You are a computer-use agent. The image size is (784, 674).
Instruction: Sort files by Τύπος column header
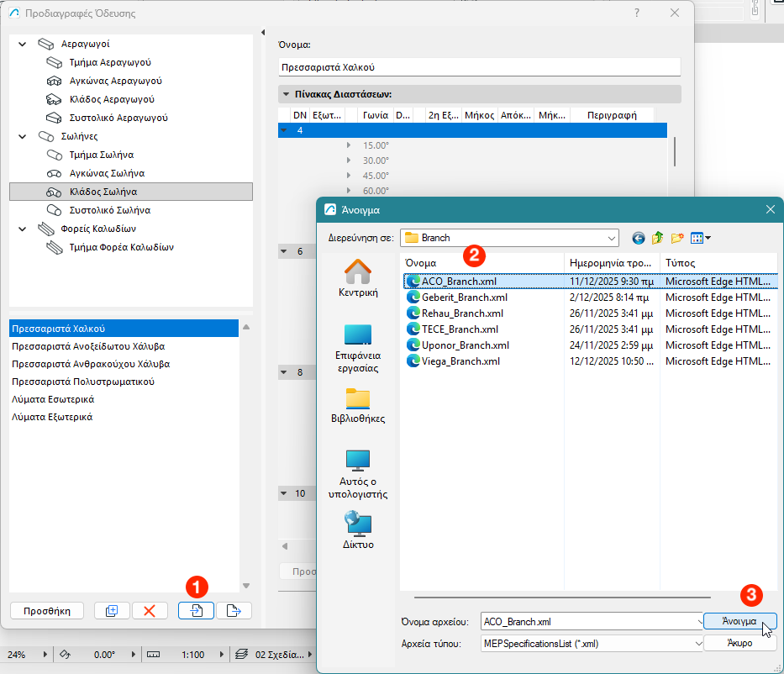click(718, 263)
